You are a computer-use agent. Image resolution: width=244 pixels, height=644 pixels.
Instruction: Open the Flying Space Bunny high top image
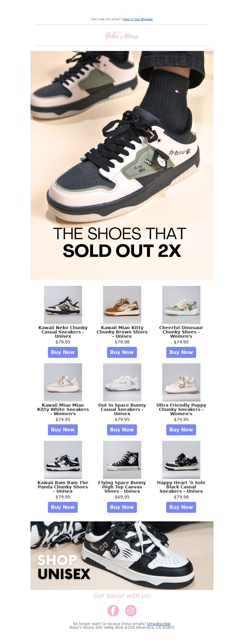[122, 460]
